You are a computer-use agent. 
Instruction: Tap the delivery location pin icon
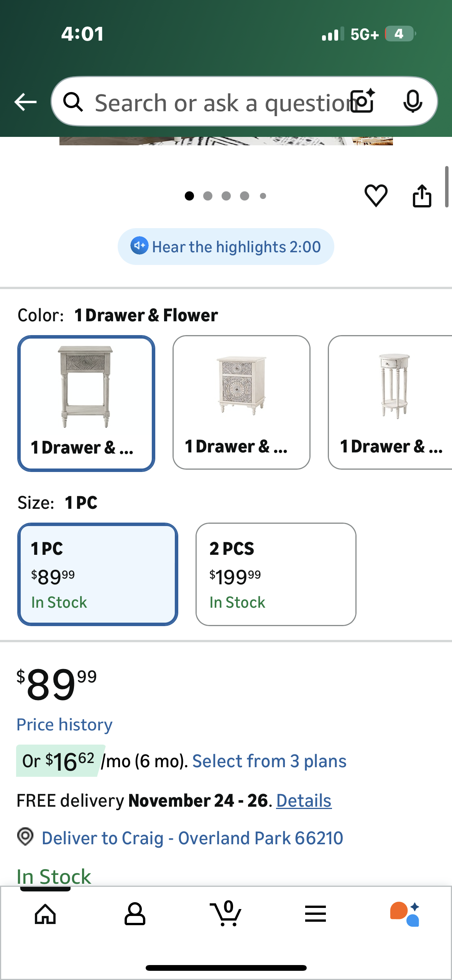click(x=25, y=837)
